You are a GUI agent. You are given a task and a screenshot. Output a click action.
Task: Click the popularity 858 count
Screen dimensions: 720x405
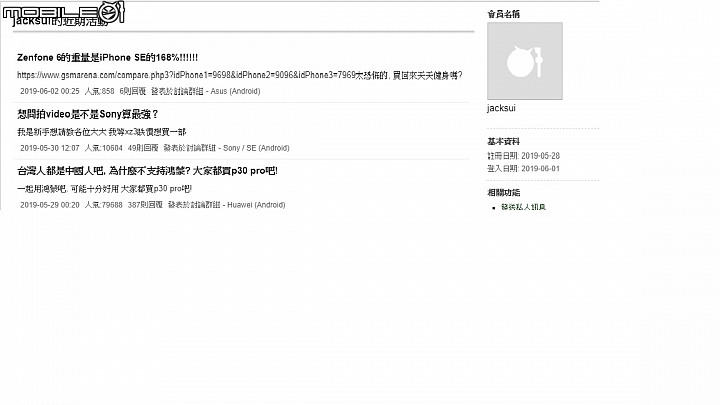click(x=100, y=91)
